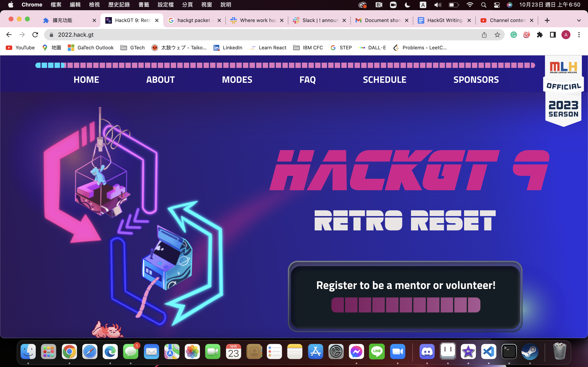588x367 pixels.
Task: Open the Extensions puzzle icon
Action: (x=540, y=35)
